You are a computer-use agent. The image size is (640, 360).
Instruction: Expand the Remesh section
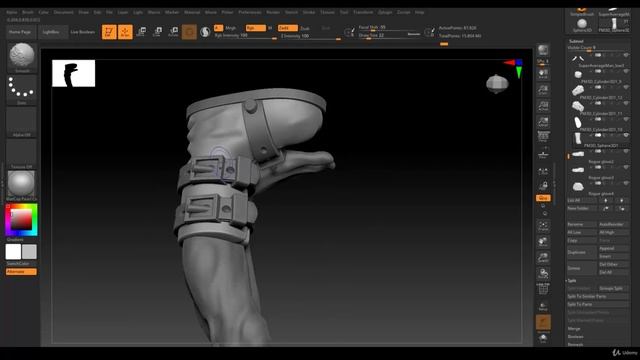pyautogui.click(x=576, y=344)
